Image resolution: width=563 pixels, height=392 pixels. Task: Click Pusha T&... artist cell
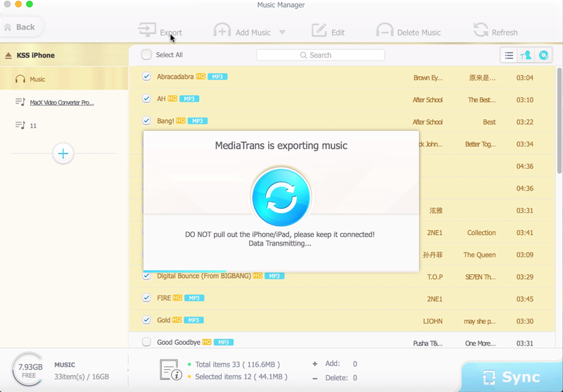pyautogui.click(x=428, y=343)
